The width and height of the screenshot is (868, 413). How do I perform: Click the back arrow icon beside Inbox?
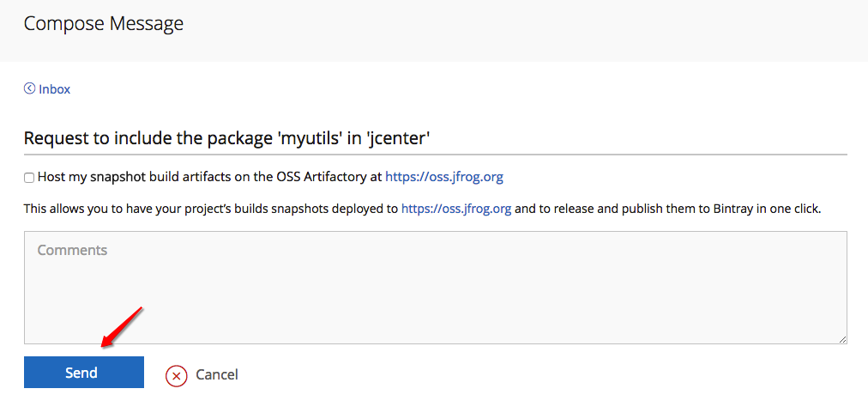click(x=29, y=88)
